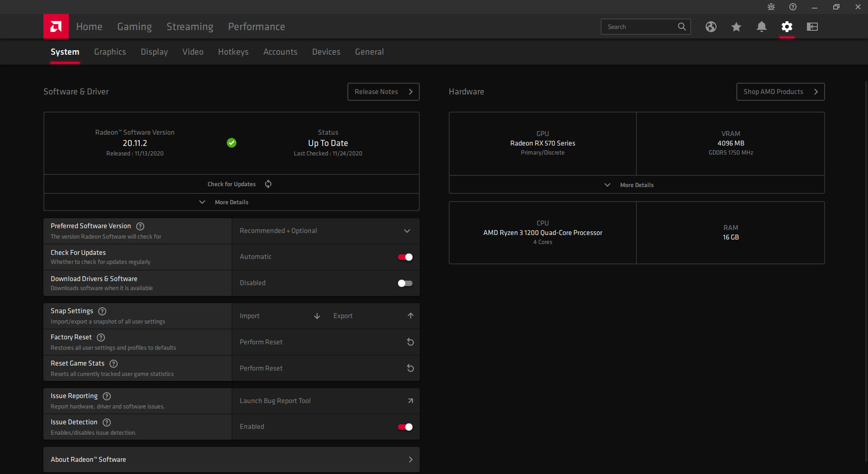Click the Launch Bug Report Tool arrow icon
Image resolution: width=868 pixels, height=474 pixels.
pos(411,401)
